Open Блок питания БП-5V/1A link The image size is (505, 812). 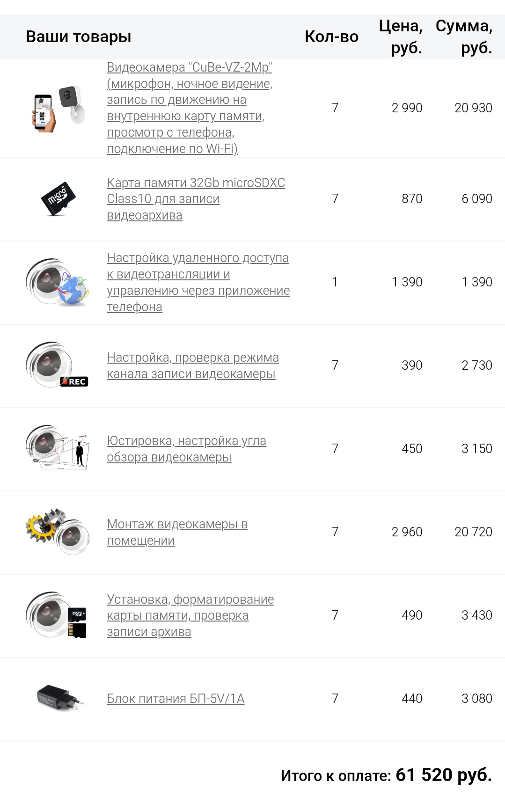tap(176, 699)
